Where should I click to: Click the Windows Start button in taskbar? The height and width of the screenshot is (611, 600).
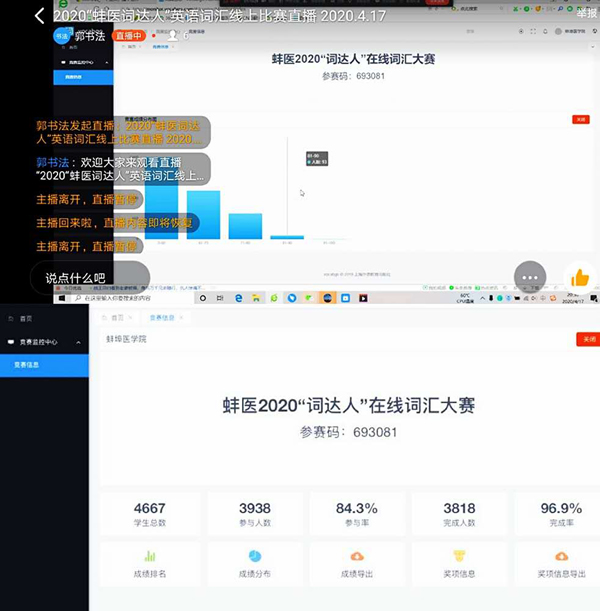(x=61, y=298)
